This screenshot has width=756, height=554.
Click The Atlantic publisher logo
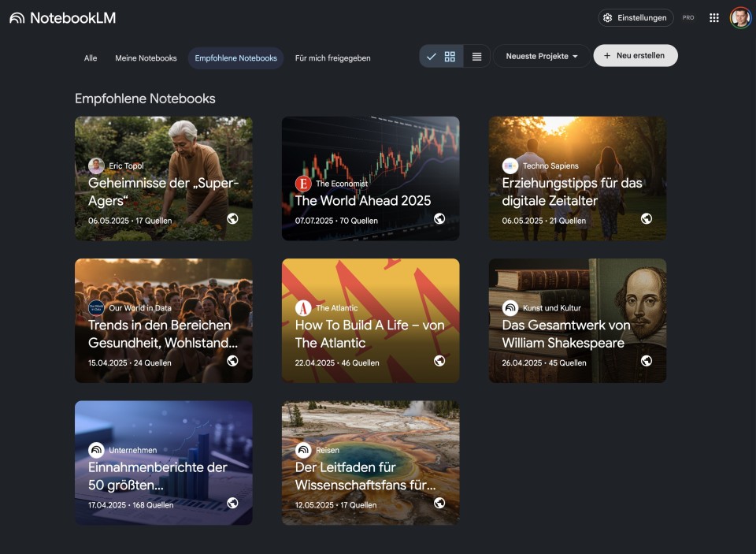click(x=303, y=308)
